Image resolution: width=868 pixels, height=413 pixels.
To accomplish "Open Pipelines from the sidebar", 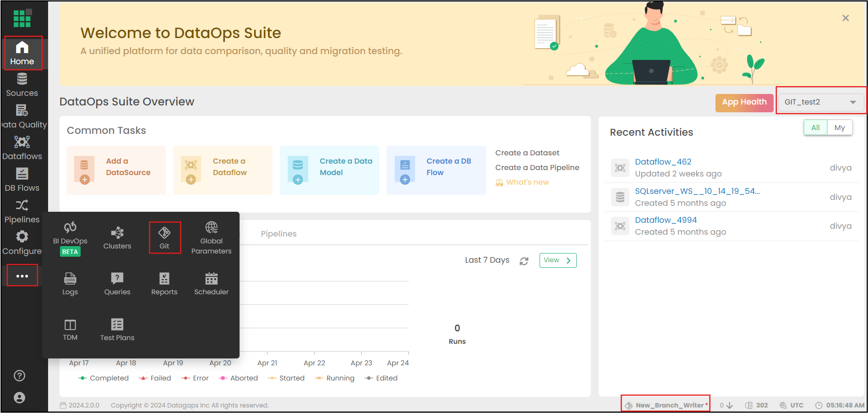I will tap(22, 212).
